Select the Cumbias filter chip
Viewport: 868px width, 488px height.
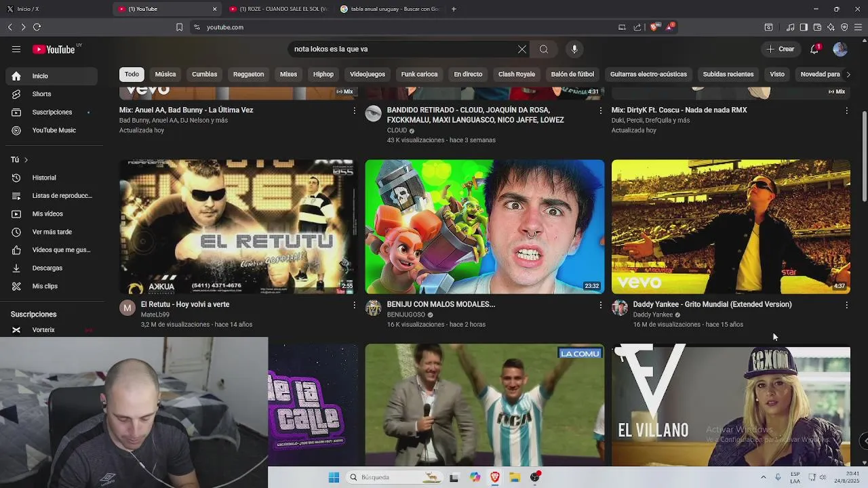(204, 75)
